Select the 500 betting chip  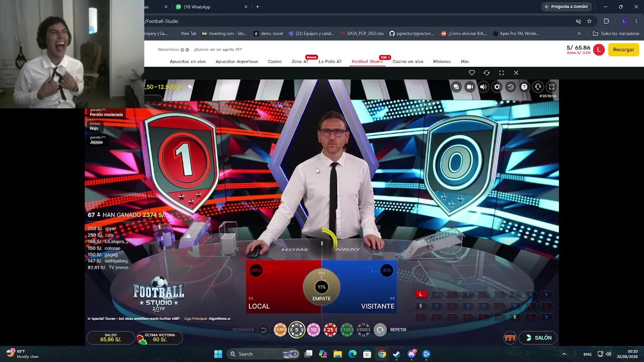click(363, 330)
